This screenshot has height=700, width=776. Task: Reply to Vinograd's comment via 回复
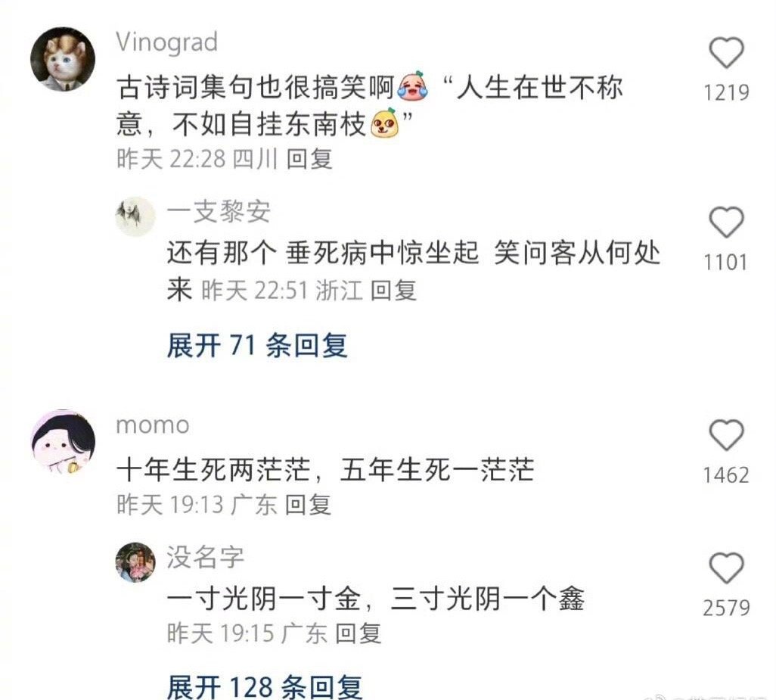click(x=309, y=159)
